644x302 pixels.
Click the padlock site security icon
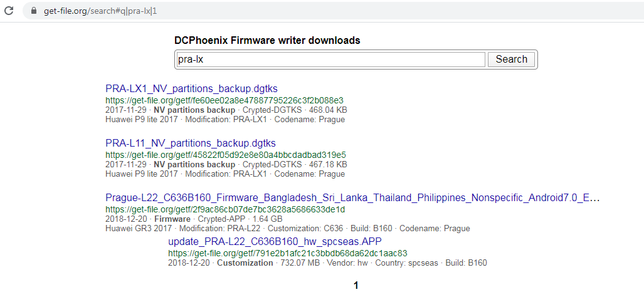tap(34, 11)
